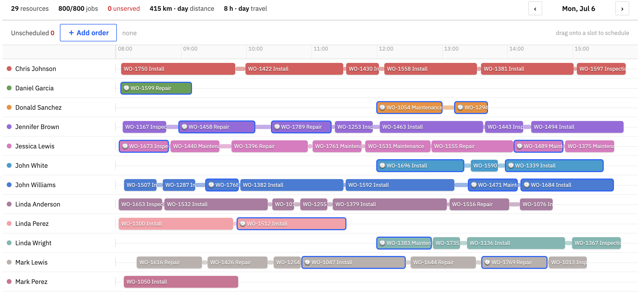644x292 pixels.
Task: Open the WO-1531 Maintenance job
Action: tap(398, 146)
